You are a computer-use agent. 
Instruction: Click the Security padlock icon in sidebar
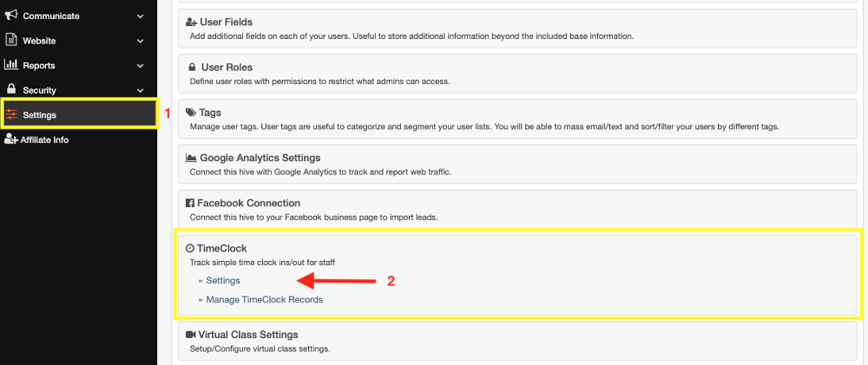point(11,89)
